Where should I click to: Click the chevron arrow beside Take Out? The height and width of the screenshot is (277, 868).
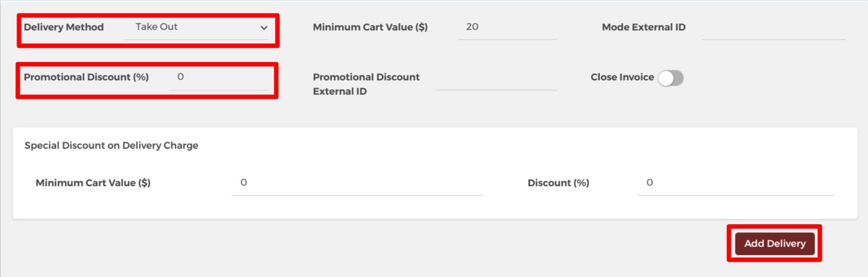click(x=264, y=28)
